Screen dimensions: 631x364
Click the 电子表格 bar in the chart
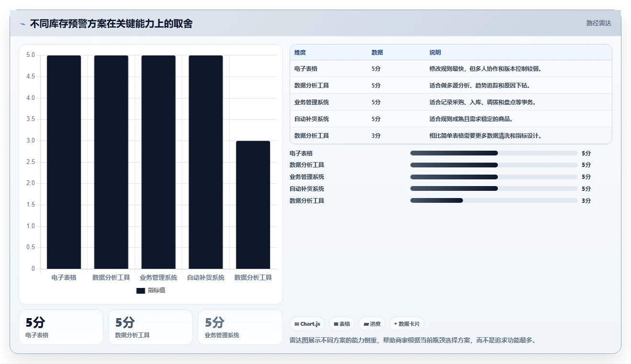64,162
